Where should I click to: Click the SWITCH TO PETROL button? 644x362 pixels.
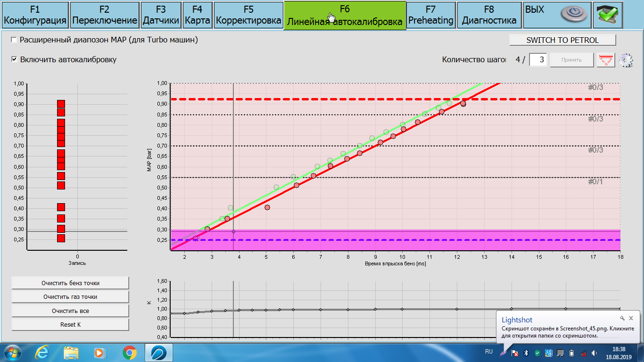(x=562, y=40)
